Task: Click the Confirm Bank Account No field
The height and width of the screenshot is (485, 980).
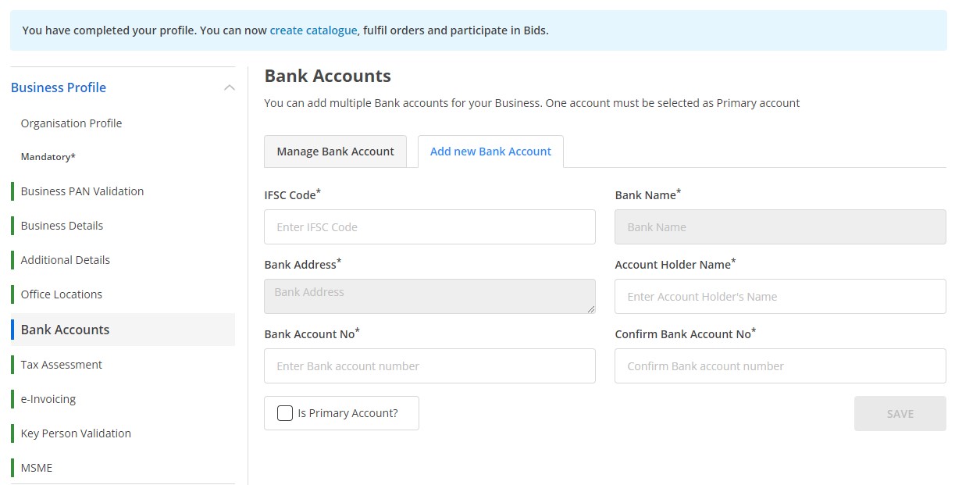Action: tap(779, 366)
